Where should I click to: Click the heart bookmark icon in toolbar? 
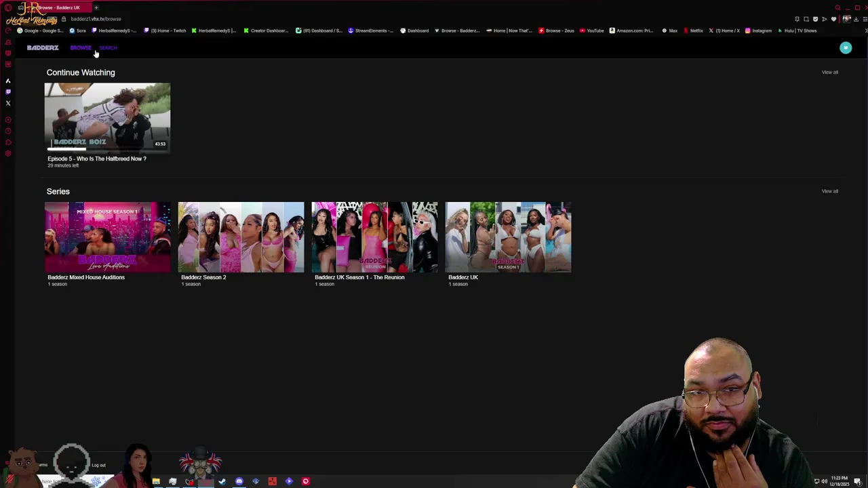coord(833,19)
